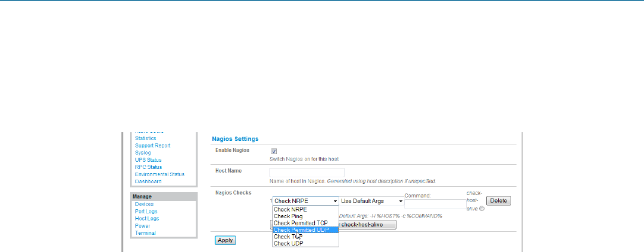Open Environmental Status page
Screen dimensions: 644x252
[x=160, y=174]
